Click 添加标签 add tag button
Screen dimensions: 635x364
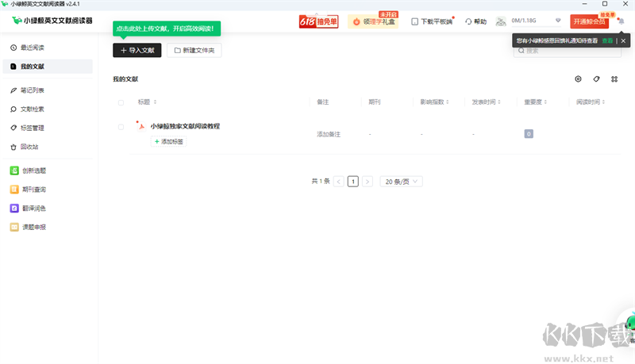pyautogui.click(x=168, y=141)
